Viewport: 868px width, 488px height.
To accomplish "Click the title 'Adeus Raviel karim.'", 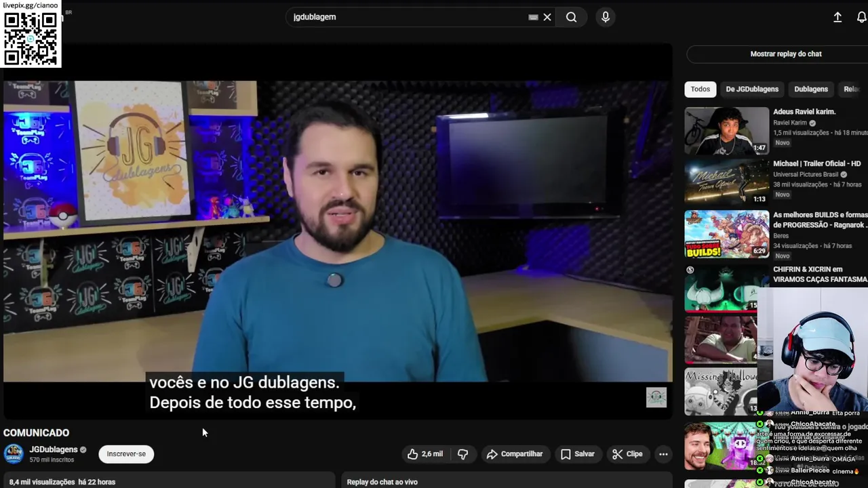I will (804, 112).
